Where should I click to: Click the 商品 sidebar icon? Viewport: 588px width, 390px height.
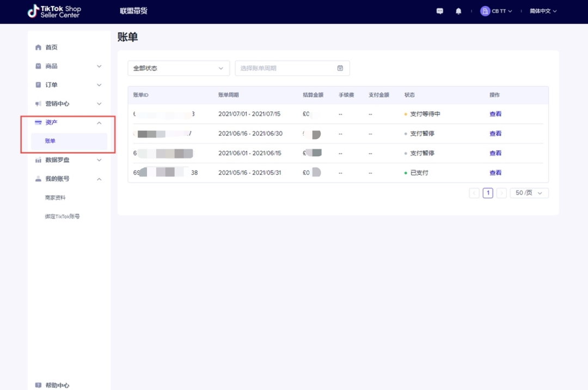[38, 66]
